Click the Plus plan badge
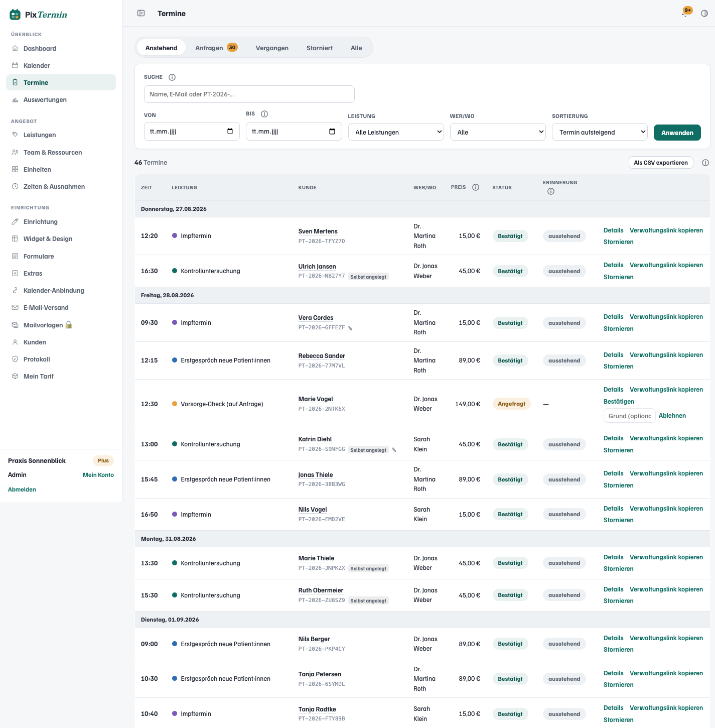The height and width of the screenshot is (728, 715). 103,460
